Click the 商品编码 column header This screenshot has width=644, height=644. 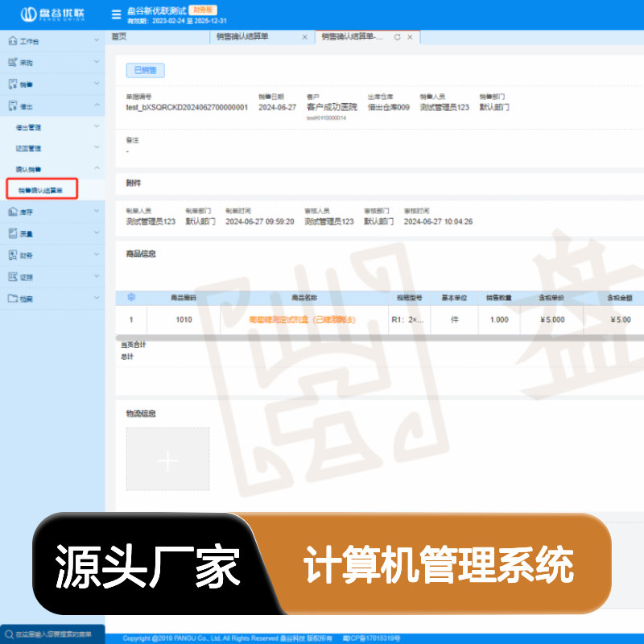click(184, 298)
